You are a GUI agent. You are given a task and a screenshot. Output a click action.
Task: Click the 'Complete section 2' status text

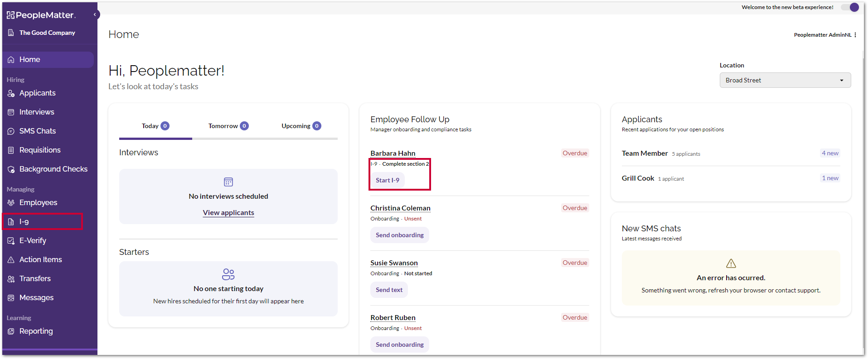click(405, 164)
